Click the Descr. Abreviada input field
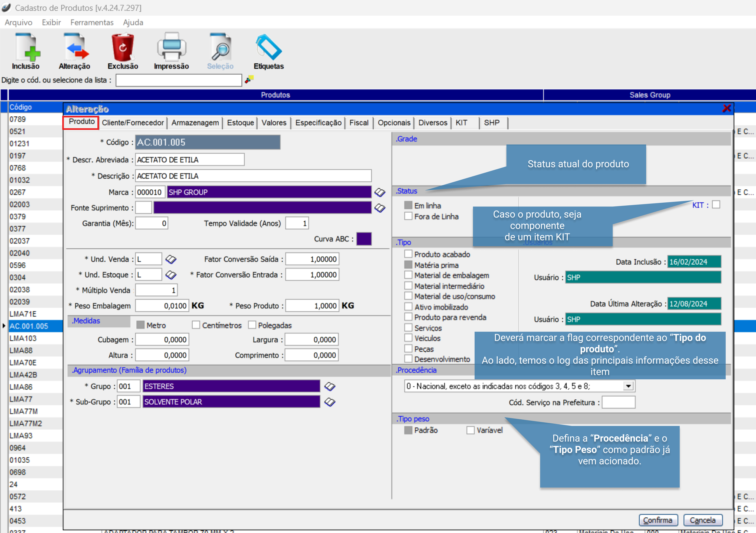 [x=190, y=160]
